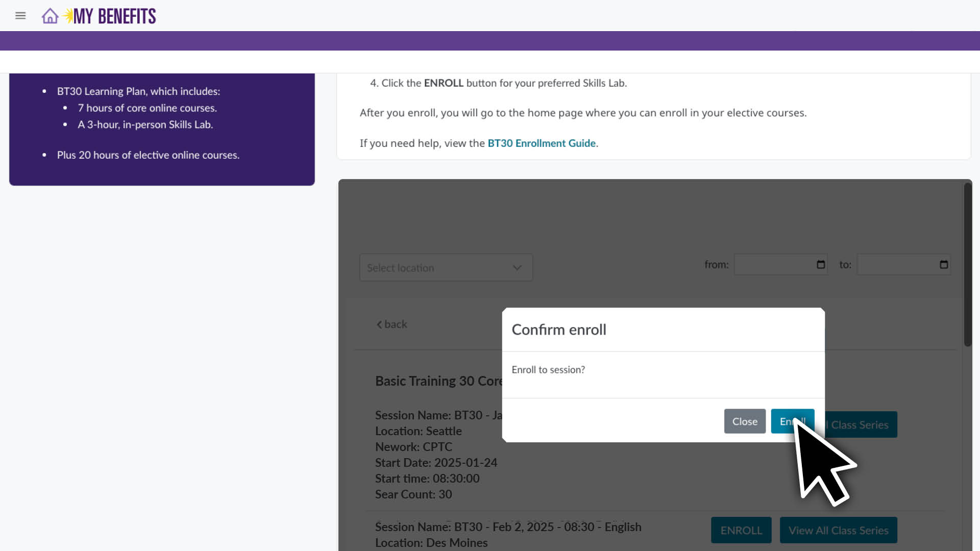Click the from date input field
Viewport: 980px width, 551px height.
tap(773, 264)
